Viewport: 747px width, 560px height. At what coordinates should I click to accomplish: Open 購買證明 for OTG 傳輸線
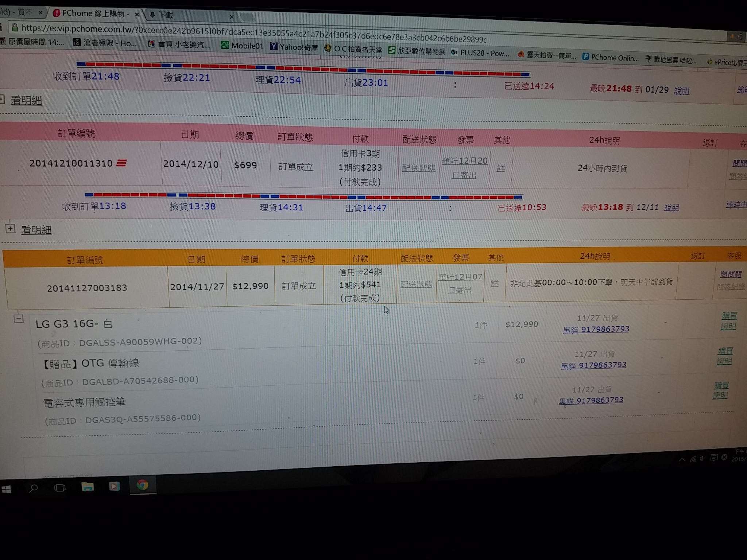pyautogui.click(x=725, y=356)
